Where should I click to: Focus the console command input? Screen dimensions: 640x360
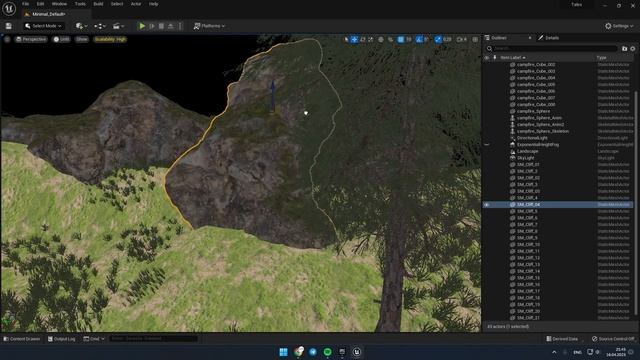[153, 339]
